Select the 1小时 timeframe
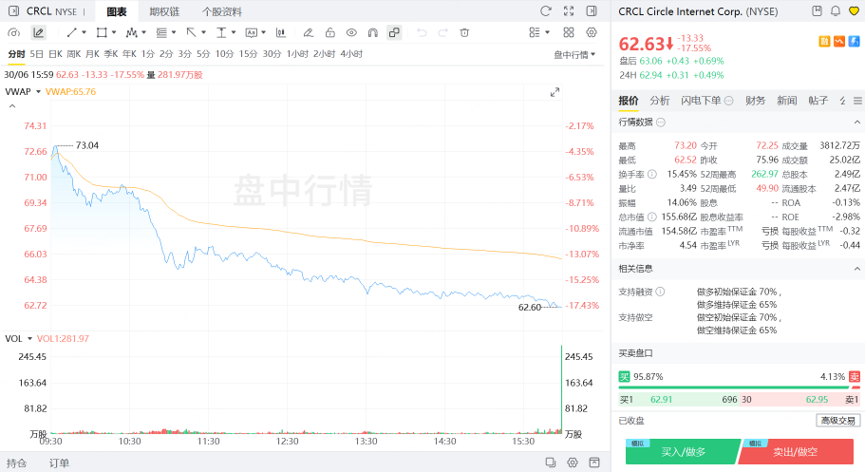Image resolution: width=865 pixels, height=472 pixels. click(x=297, y=54)
